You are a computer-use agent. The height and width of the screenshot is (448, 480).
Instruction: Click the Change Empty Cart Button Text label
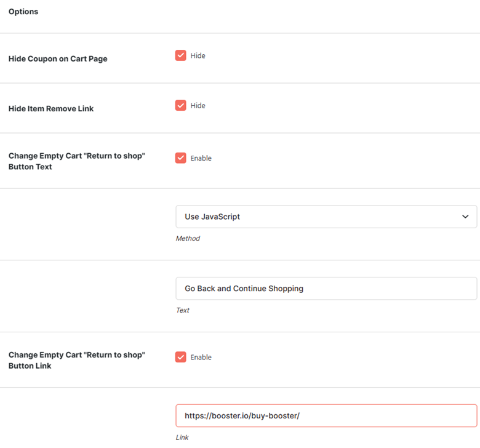pos(76,161)
